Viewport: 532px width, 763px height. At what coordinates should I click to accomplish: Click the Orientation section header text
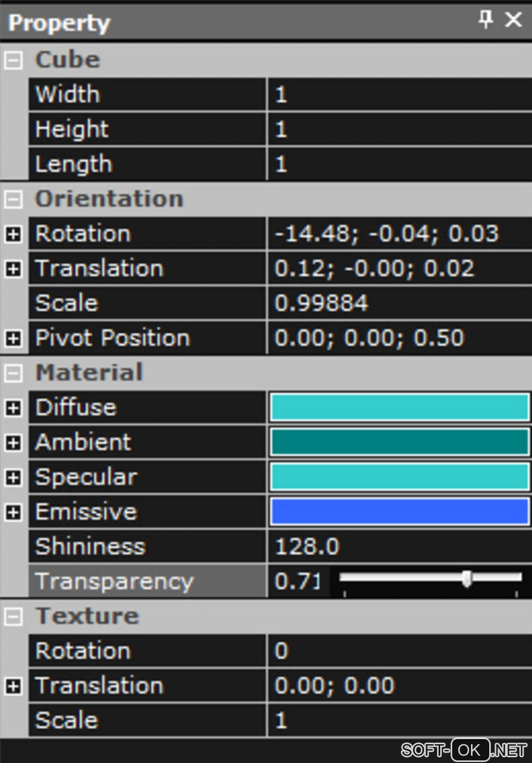click(x=110, y=199)
